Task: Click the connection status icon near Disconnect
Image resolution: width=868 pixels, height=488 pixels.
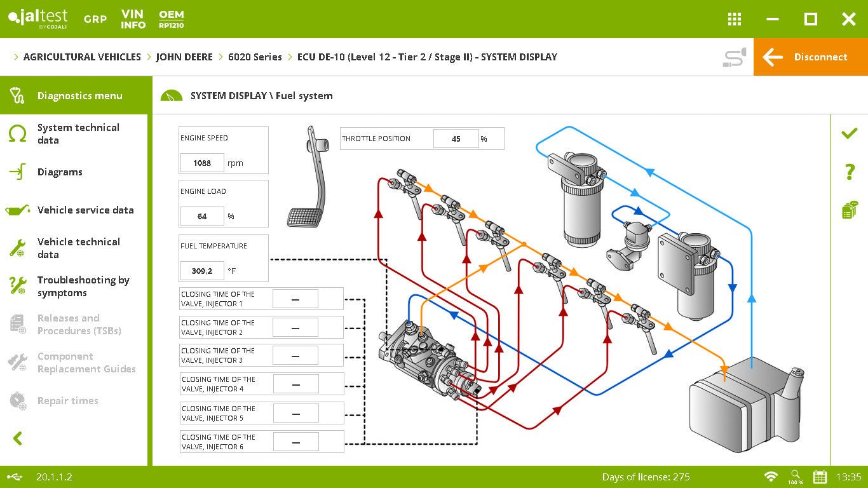Action: [x=734, y=57]
